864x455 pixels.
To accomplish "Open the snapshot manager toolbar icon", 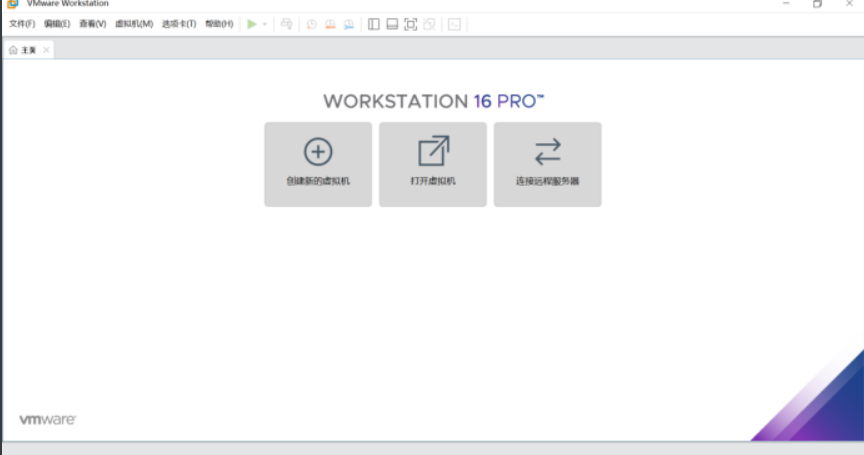I will pos(349,24).
